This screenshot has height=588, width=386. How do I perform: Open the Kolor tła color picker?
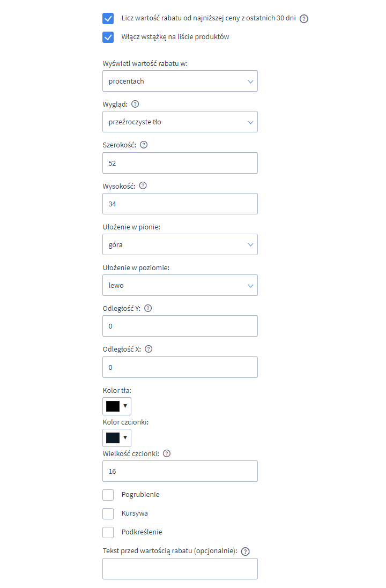[x=117, y=406]
